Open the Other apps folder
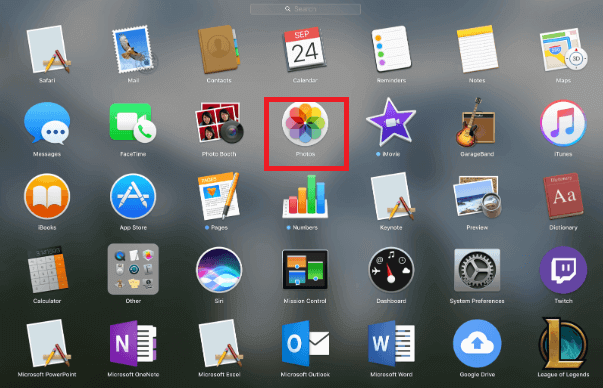Screen dimensions: 603x388 coord(133,269)
